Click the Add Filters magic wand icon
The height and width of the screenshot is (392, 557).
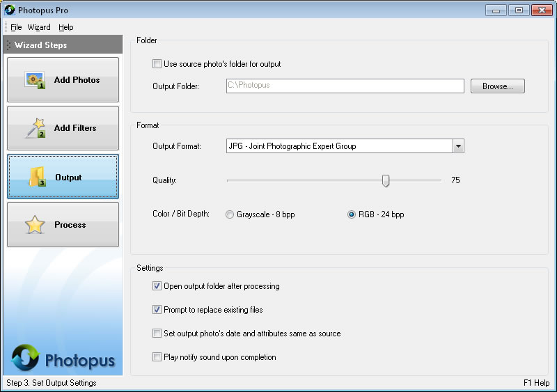tap(35, 128)
